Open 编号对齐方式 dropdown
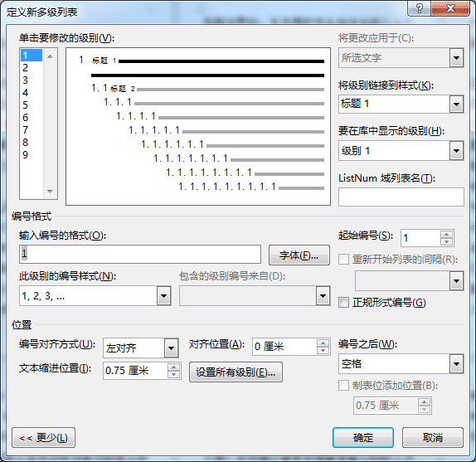Screen dimensions: 476x462 coord(171,348)
